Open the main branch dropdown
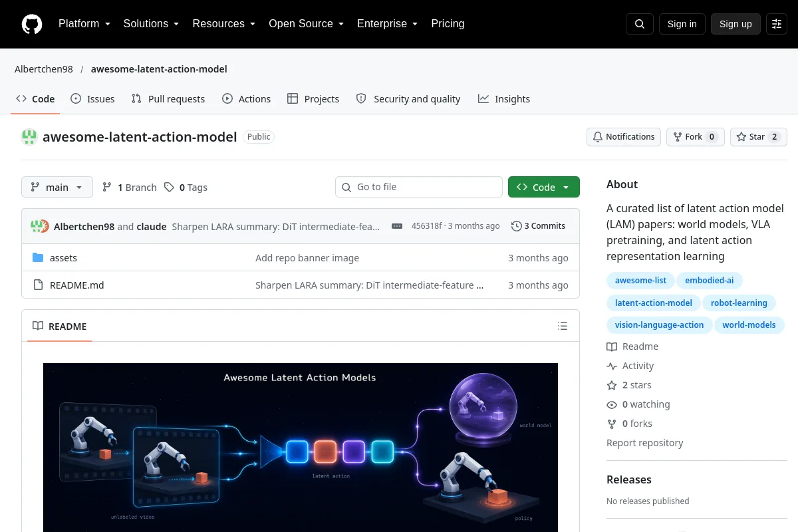Viewport: 798px width, 532px height. click(57, 188)
